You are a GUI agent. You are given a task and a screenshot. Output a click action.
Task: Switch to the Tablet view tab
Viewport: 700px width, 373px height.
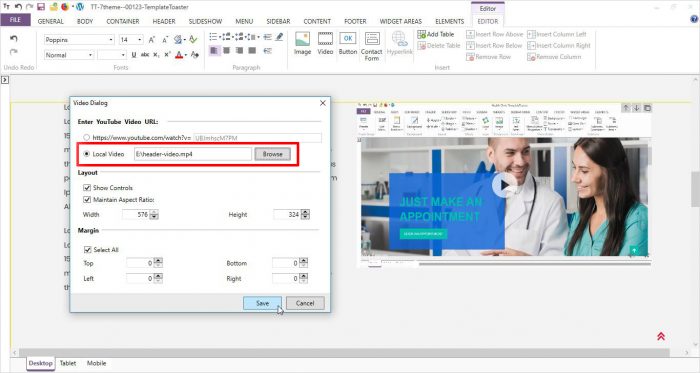[x=68, y=363]
